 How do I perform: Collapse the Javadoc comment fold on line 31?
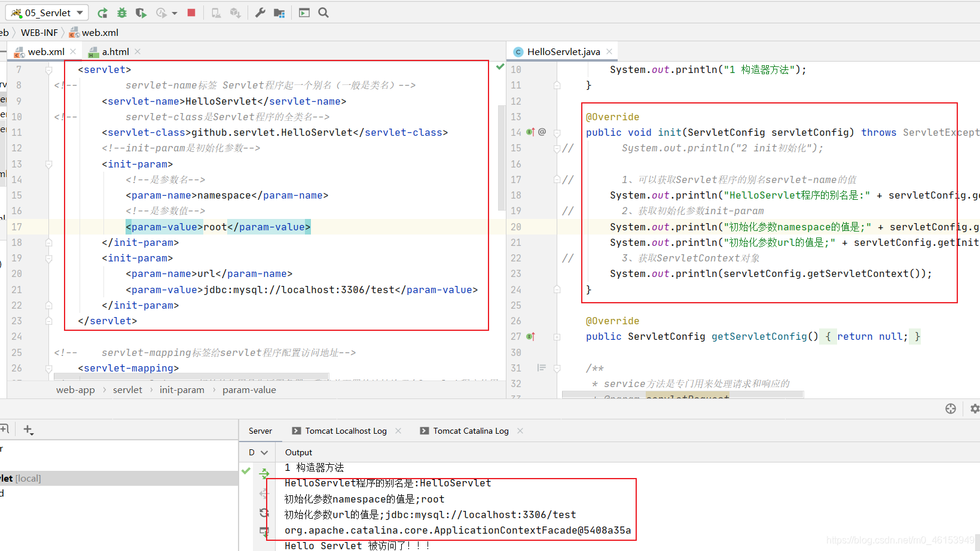pos(557,369)
